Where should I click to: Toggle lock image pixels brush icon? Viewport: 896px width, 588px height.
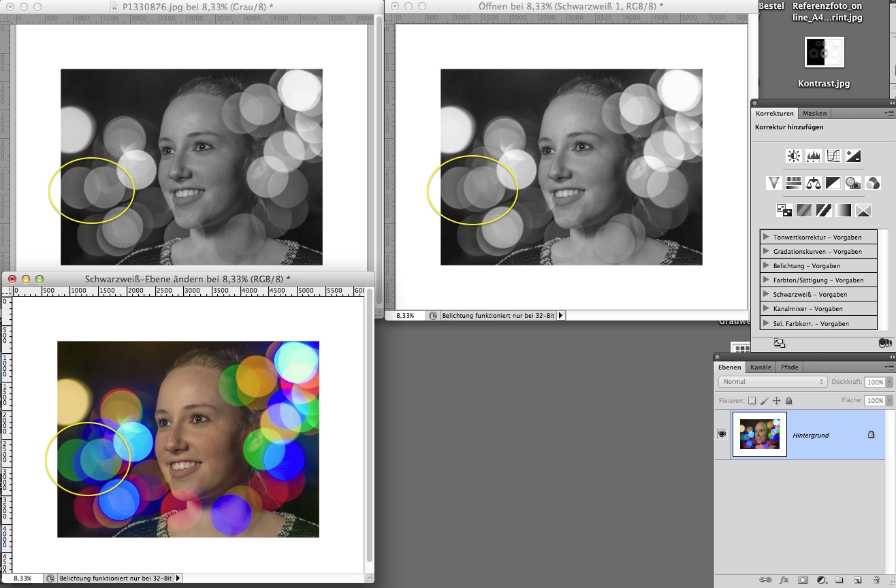[x=765, y=401]
